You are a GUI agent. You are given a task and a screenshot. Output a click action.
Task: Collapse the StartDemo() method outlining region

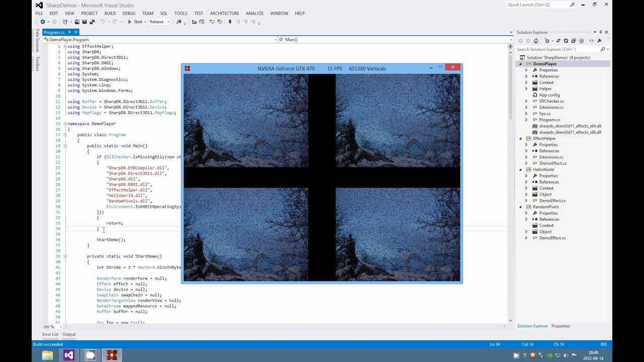point(65,256)
